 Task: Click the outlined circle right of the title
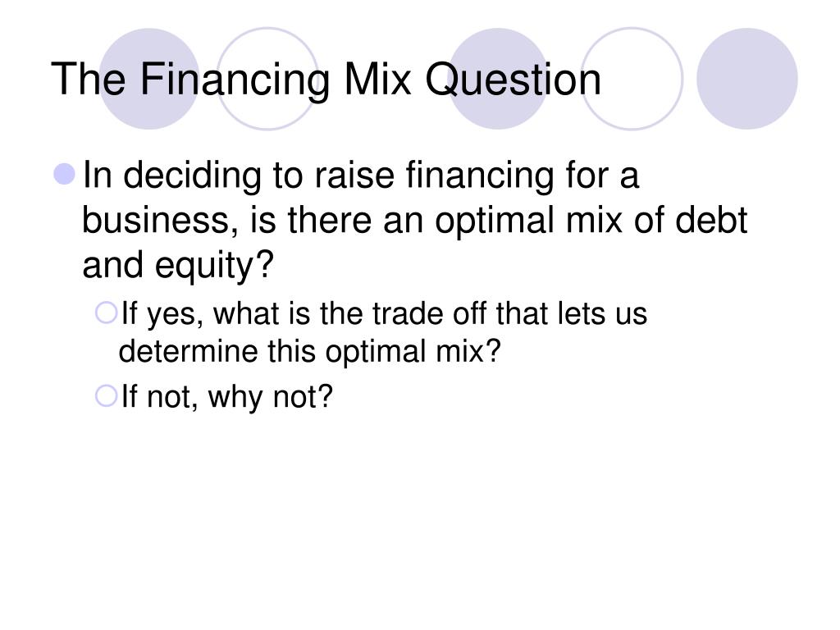632,79
